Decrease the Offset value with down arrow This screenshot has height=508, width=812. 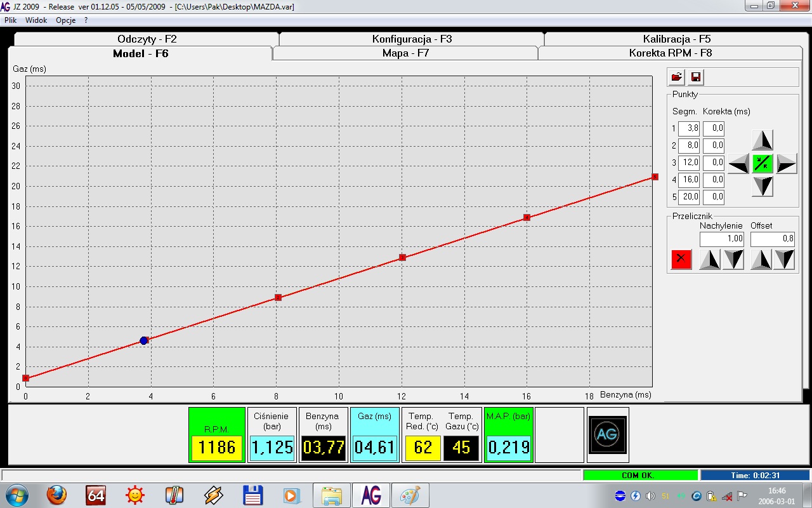784,259
